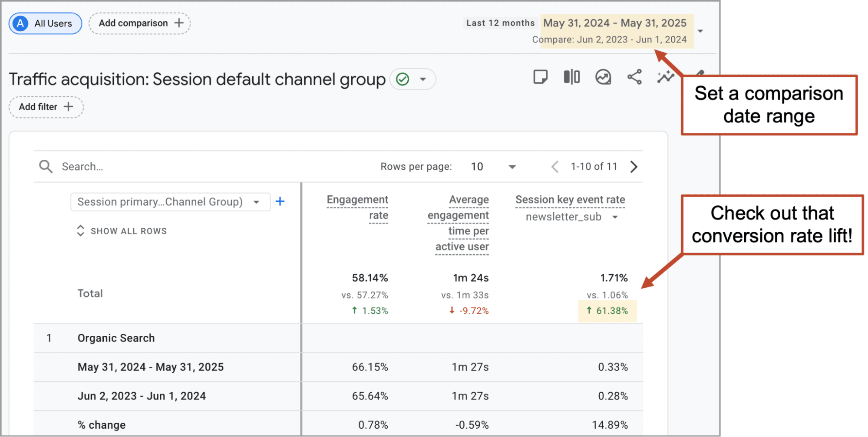868x437 pixels.
Task: Click the 1.53% engagement increase value
Action: (370, 311)
